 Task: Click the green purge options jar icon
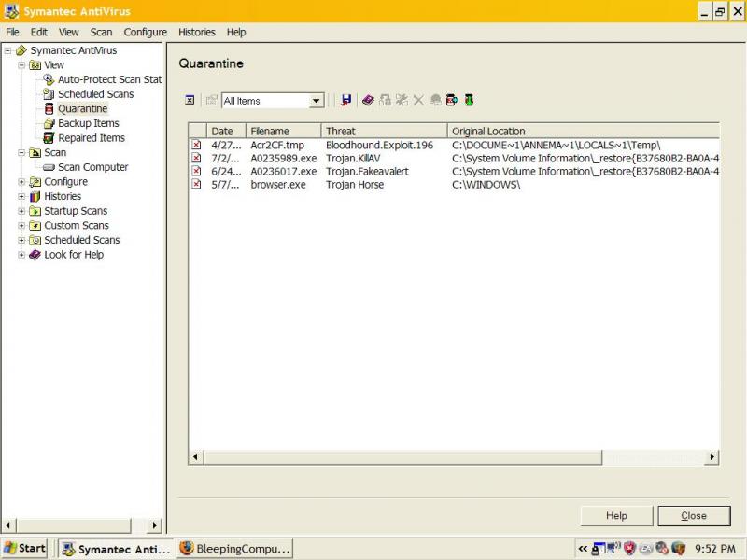click(469, 100)
